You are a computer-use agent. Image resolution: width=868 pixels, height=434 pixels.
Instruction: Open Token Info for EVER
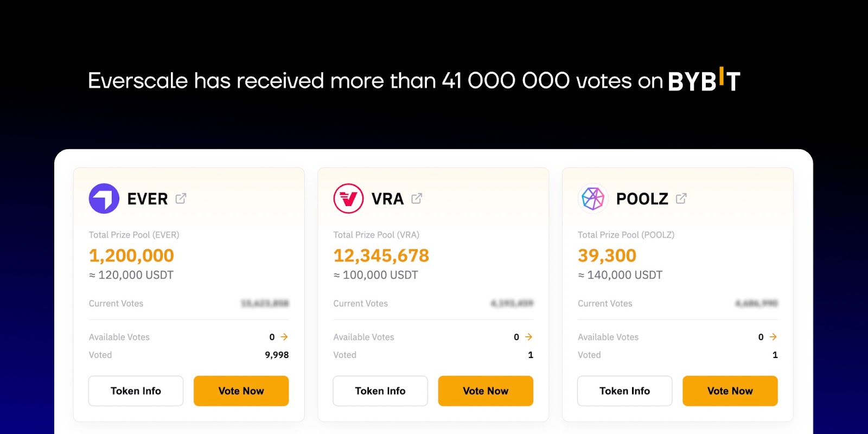tap(136, 391)
